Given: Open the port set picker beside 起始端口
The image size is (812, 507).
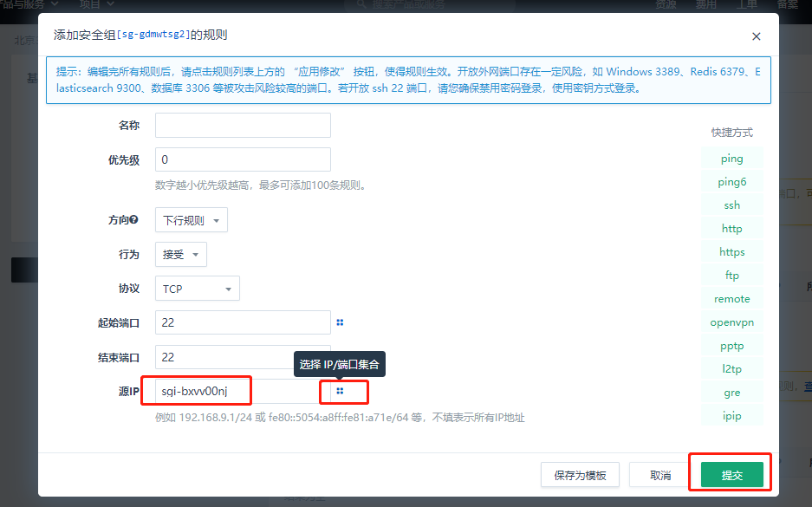Looking at the screenshot, I should [340, 322].
